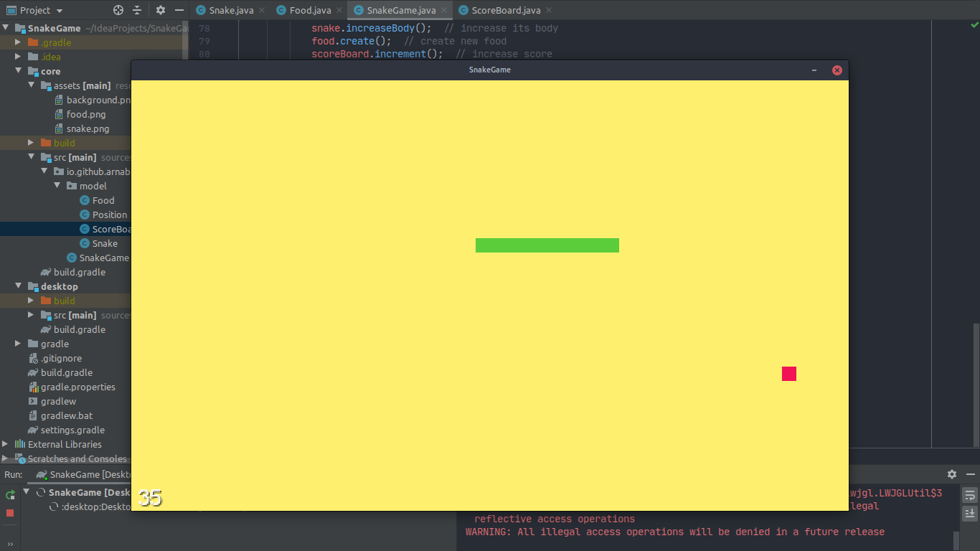
Task: Expand the build folder under desktop
Action: pos(31,301)
